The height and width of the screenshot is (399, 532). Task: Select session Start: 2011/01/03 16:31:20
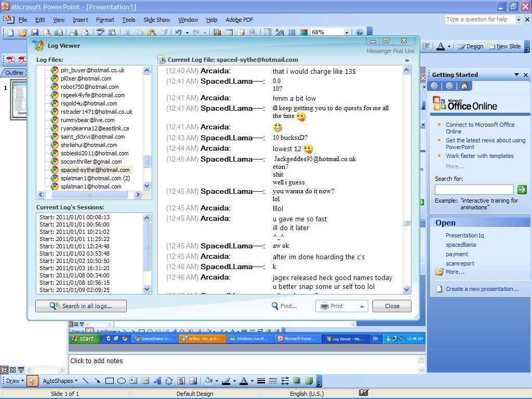74,268
